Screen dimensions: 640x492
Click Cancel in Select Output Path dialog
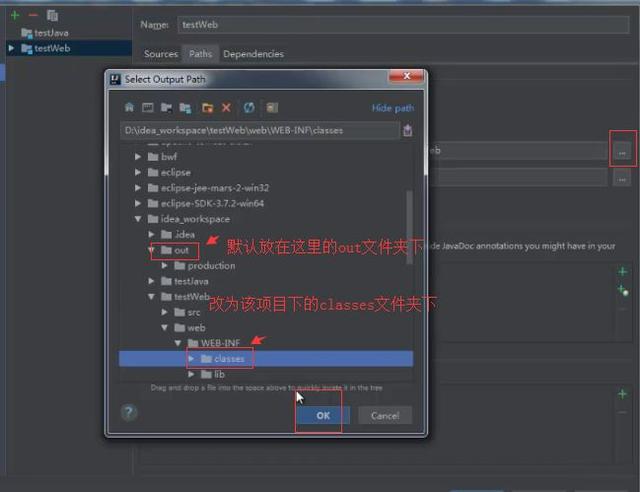click(x=385, y=415)
